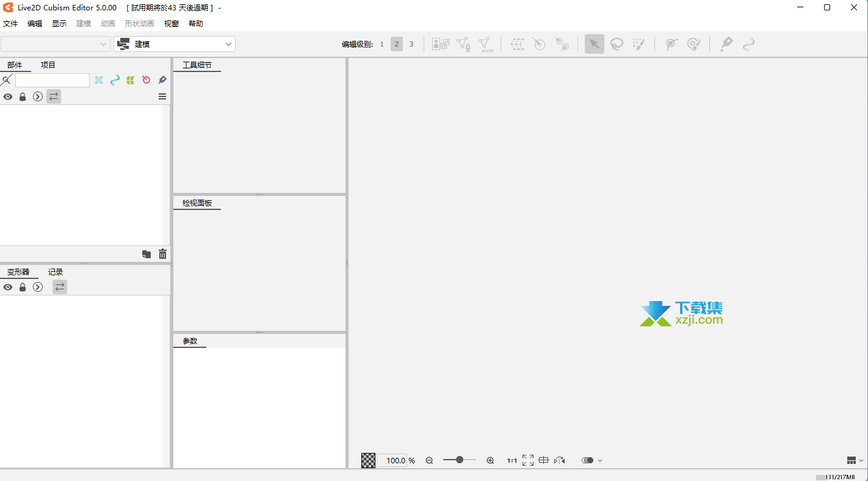Click the flip canvas view icon

click(x=560, y=460)
